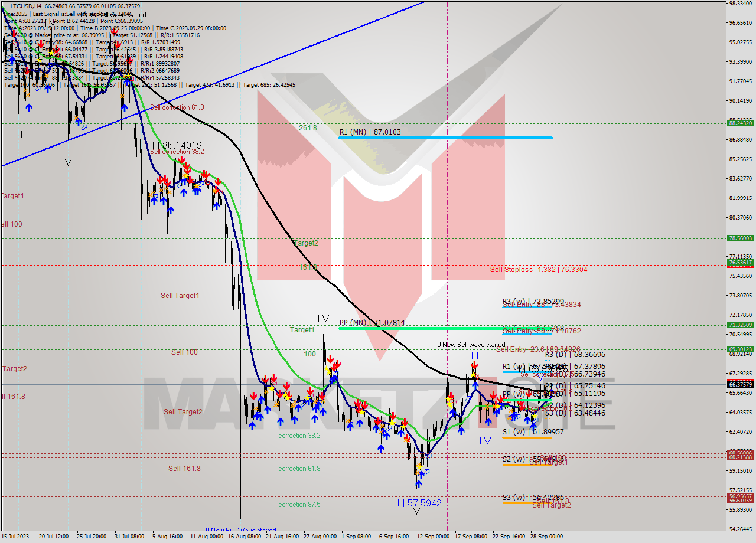Click the R3 (D) | 68.36696 label

(575, 355)
